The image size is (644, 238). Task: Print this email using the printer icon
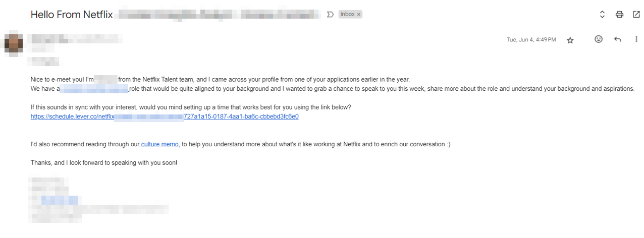(x=619, y=15)
